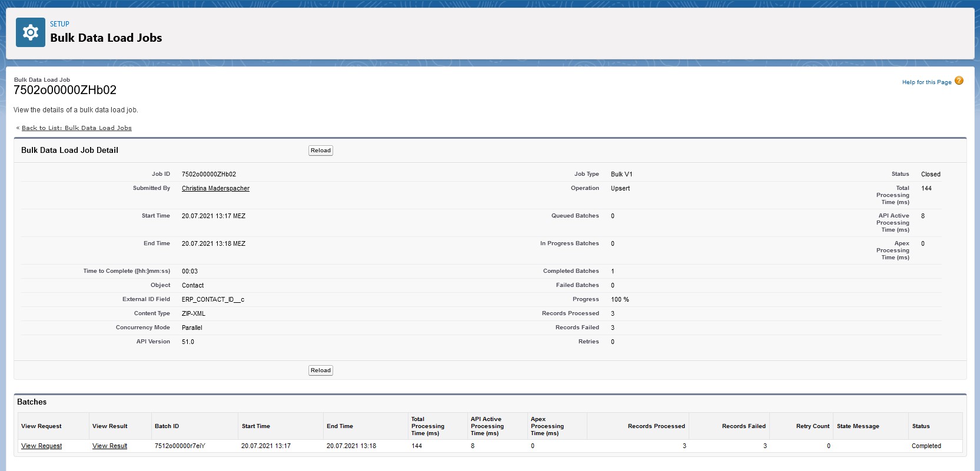Click End Time column header in Batches table

tap(340, 426)
